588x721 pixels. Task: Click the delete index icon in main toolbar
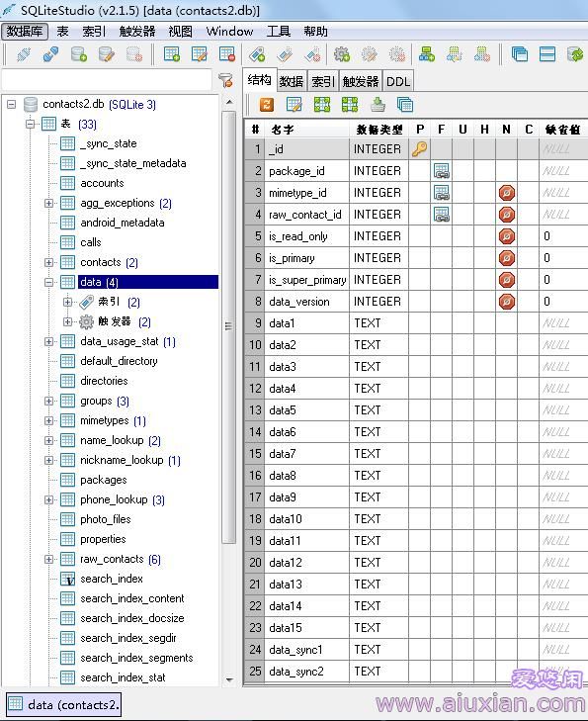313,54
